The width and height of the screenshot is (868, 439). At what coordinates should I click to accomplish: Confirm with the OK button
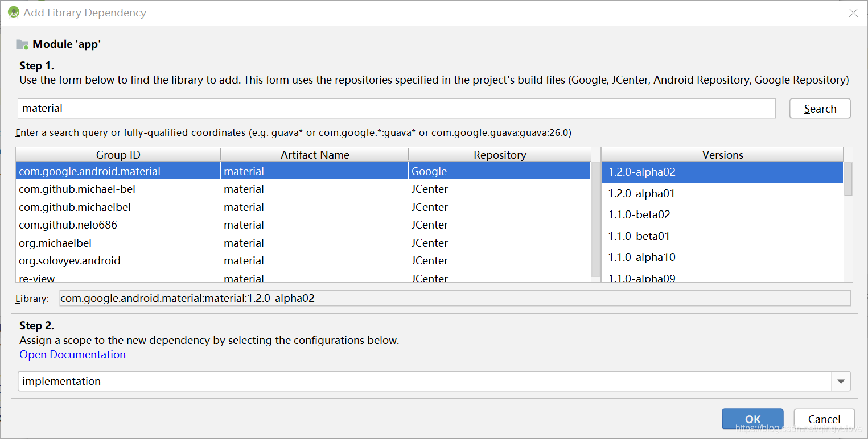click(x=752, y=419)
